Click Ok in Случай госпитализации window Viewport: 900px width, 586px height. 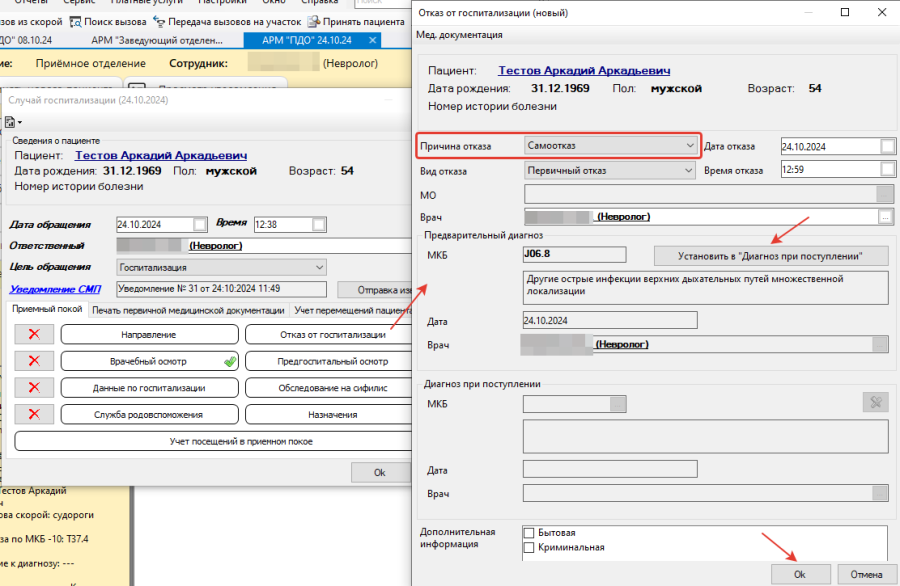pyautogui.click(x=380, y=472)
